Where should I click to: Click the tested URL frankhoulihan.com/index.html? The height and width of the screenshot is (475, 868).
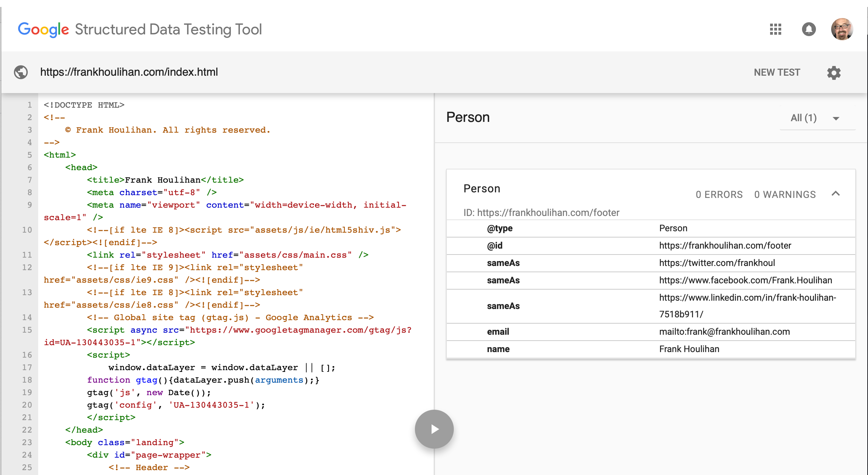(x=129, y=72)
